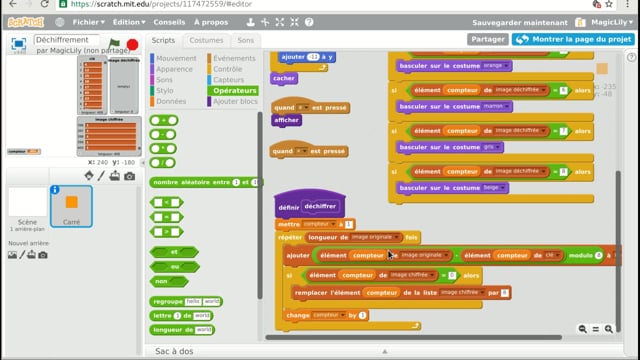The height and width of the screenshot is (360, 640).
Task: Open list dropdown in remplacer l'élément block
Action: (462, 293)
